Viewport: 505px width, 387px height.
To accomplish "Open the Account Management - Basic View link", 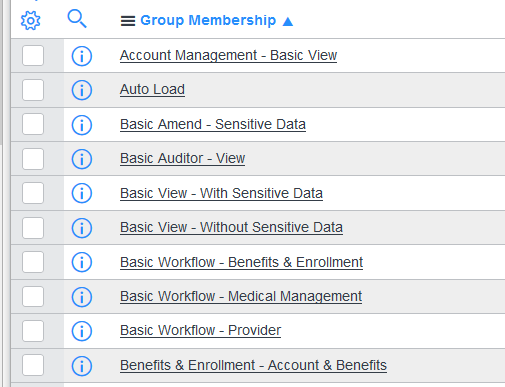I will (228, 55).
